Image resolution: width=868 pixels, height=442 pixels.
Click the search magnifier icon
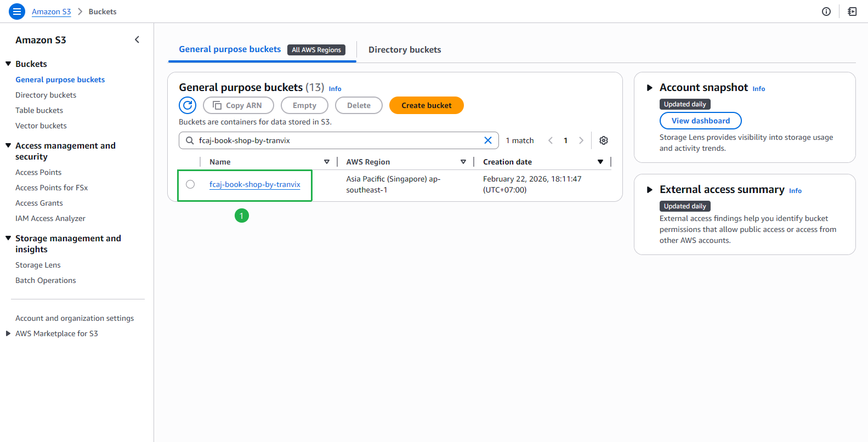[x=190, y=140]
